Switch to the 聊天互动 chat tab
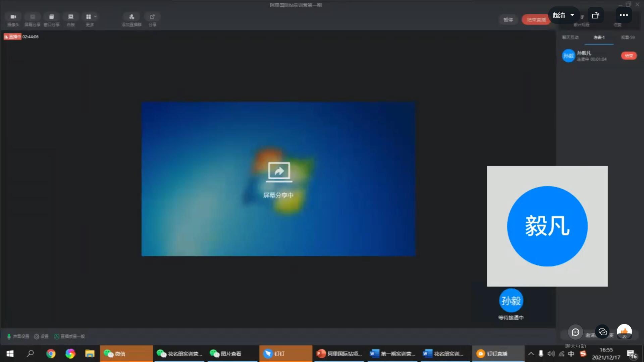644x362 pixels. 570,38
